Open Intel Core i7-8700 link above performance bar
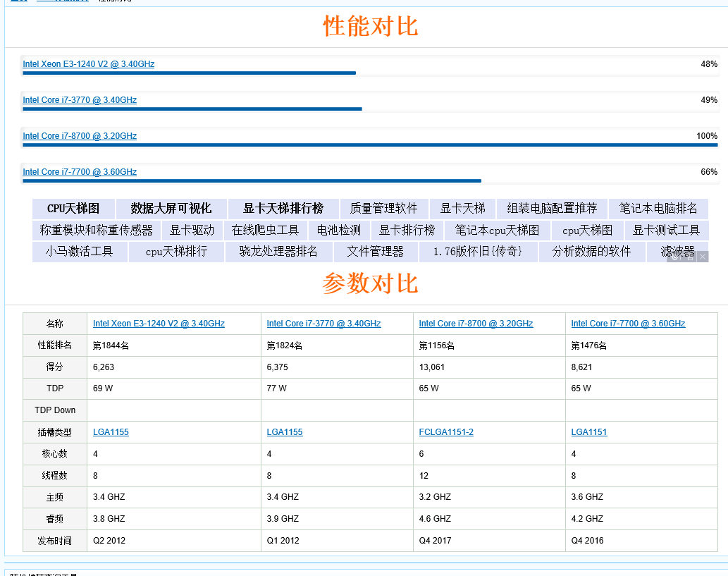The image size is (728, 576). [80, 135]
